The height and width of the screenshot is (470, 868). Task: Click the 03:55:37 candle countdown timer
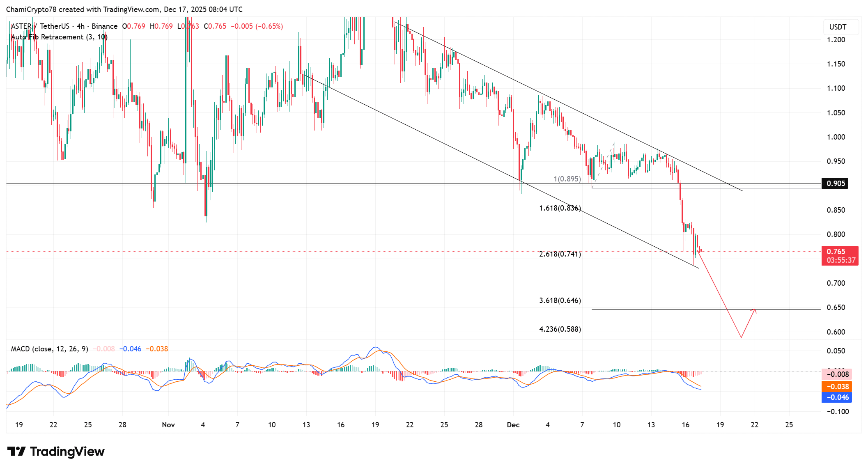click(x=840, y=260)
